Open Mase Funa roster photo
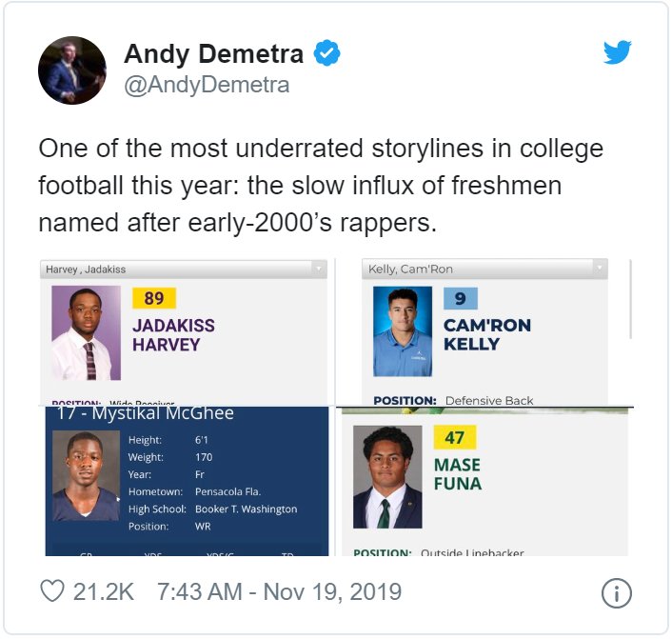The width and height of the screenshot is (672, 639). click(387, 477)
